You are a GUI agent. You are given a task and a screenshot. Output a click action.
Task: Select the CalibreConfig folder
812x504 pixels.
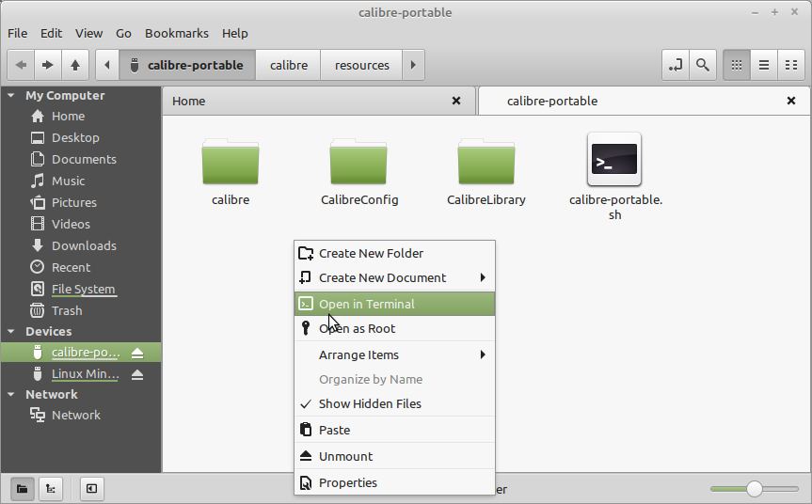click(358, 162)
